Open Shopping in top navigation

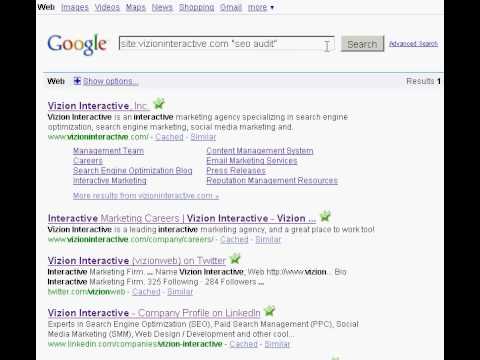pyautogui.click(x=196, y=7)
